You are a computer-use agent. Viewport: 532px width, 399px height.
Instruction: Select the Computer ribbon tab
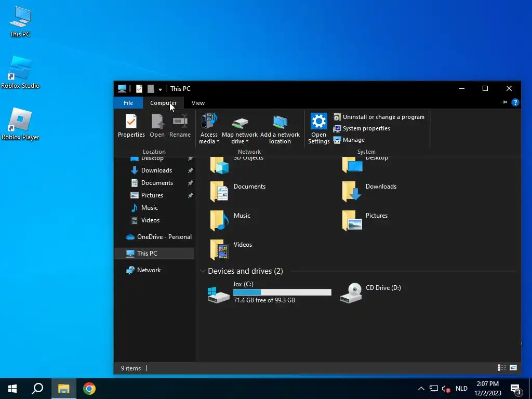164,103
